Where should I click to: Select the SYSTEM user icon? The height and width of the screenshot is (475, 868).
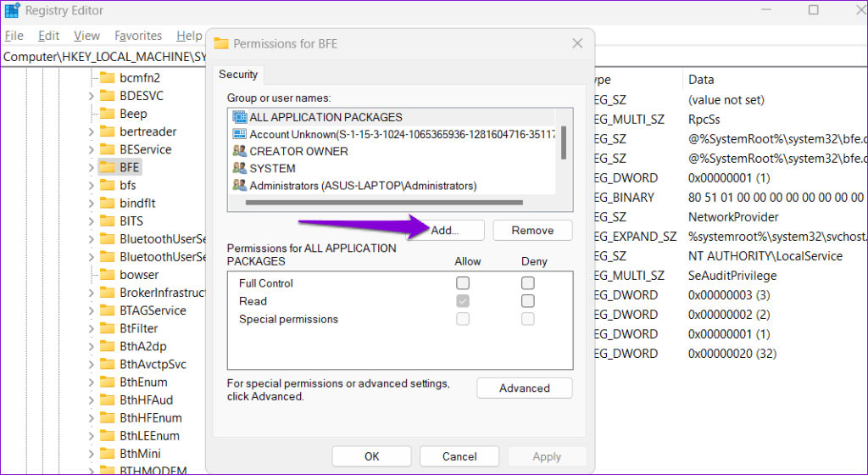(x=239, y=168)
